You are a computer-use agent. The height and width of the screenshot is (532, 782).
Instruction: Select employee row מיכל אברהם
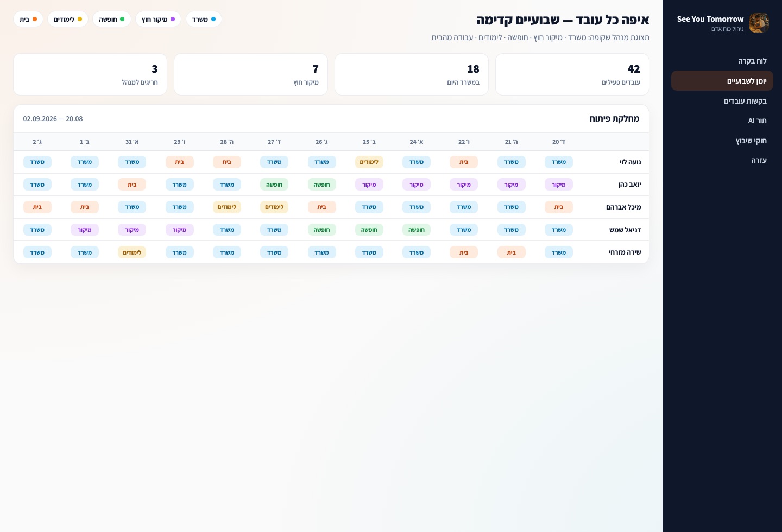[x=331, y=207]
